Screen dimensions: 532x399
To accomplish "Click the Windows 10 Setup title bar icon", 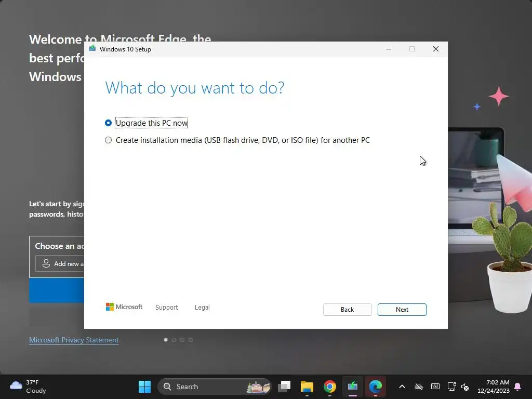I will (x=92, y=49).
